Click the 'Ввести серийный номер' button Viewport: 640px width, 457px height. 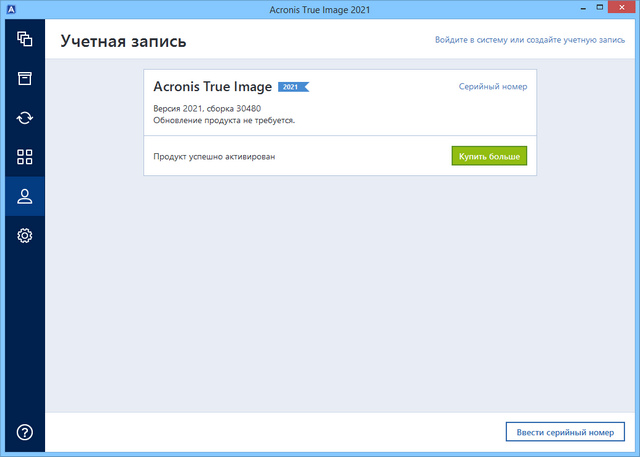[x=565, y=432]
